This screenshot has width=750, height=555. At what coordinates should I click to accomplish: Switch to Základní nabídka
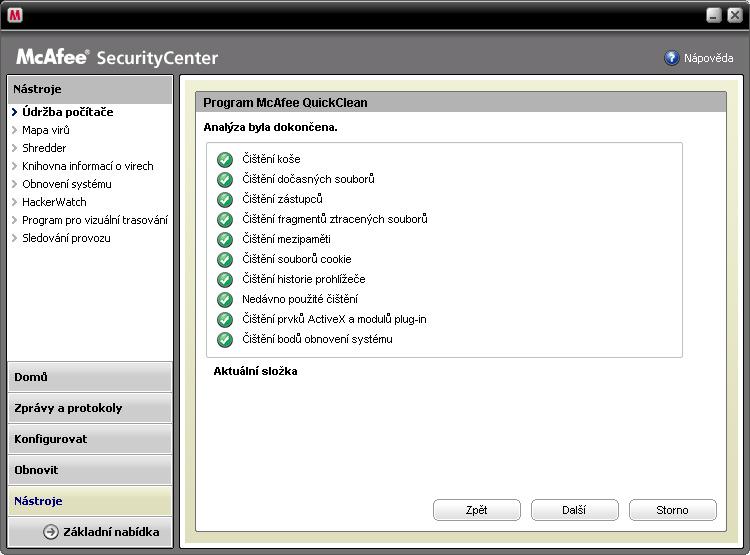90,532
